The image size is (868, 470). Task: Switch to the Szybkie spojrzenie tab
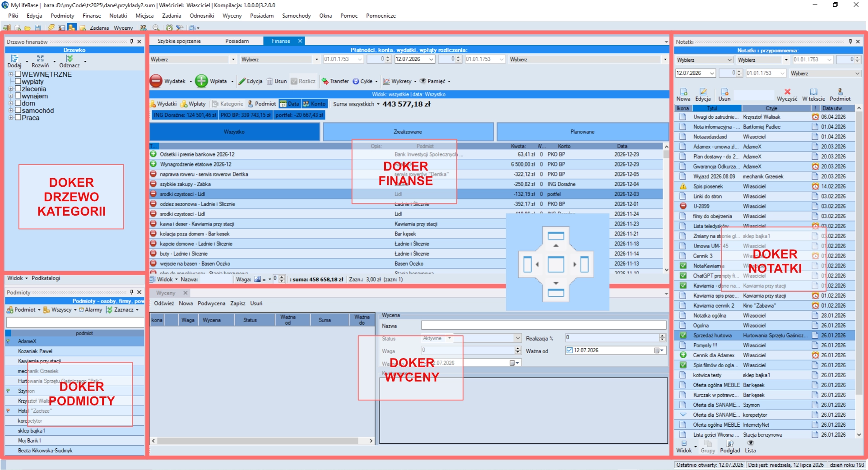tap(179, 41)
